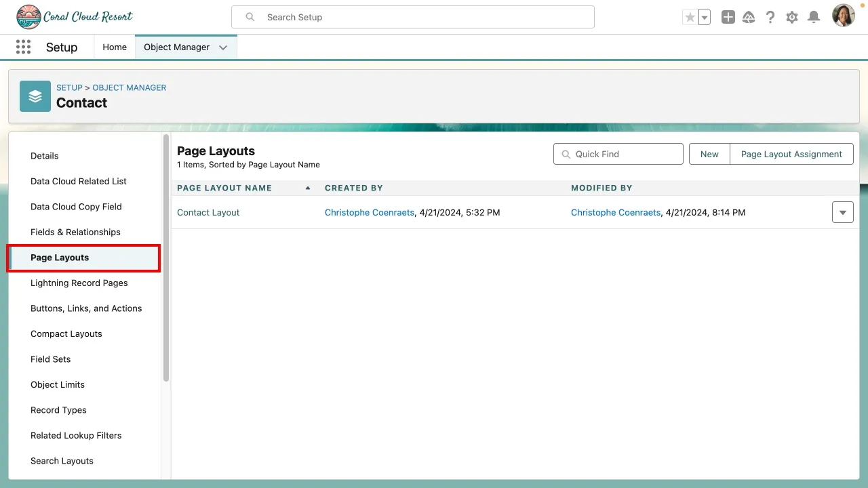Open the Setup gear icon
The height and width of the screenshot is (488, 868).
tap(792, 18)
